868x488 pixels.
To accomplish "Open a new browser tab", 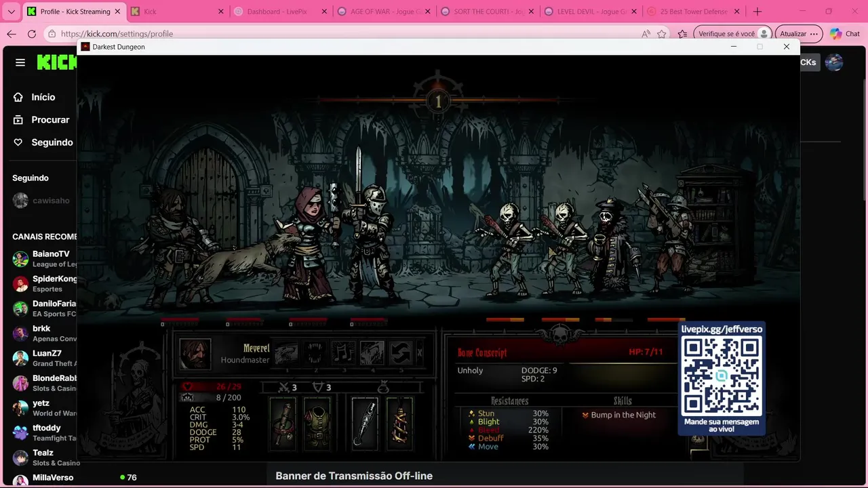I will point(757,12).
